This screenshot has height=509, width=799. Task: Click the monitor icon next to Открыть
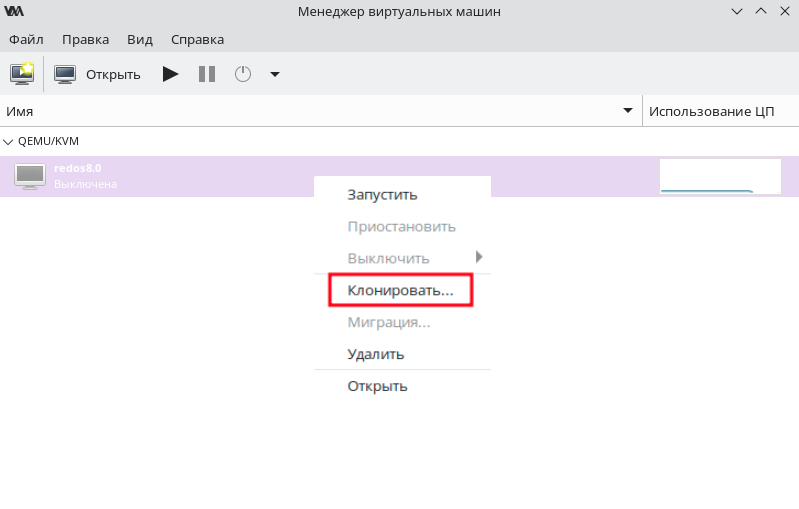coord(65,74)
